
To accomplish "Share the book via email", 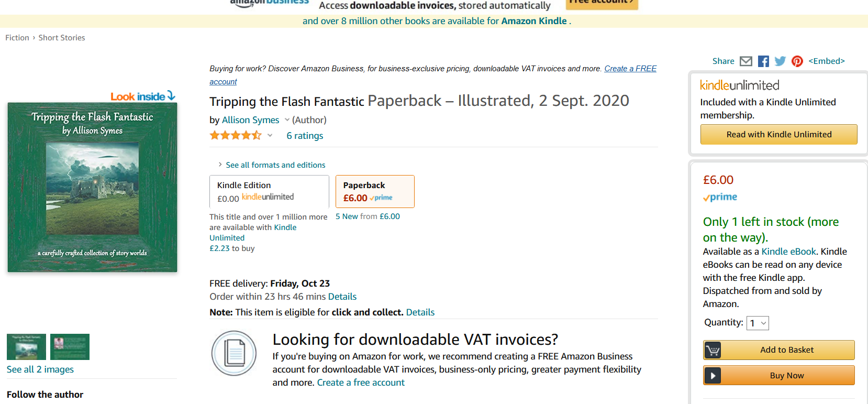I will click(745, 61).
